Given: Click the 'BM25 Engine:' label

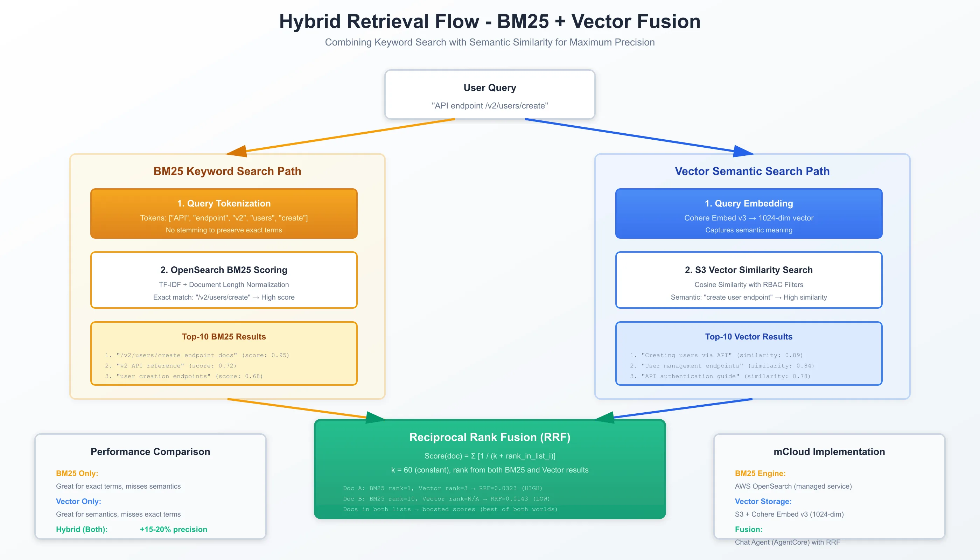Looking at the screenshot, I should tap(760, 474).
